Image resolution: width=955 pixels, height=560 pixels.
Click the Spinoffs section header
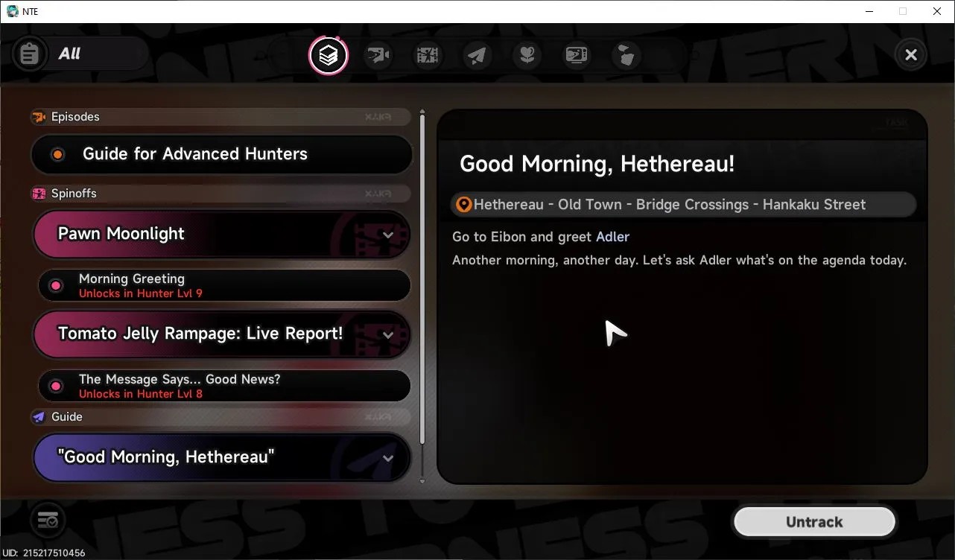click(x=220, y=194)
